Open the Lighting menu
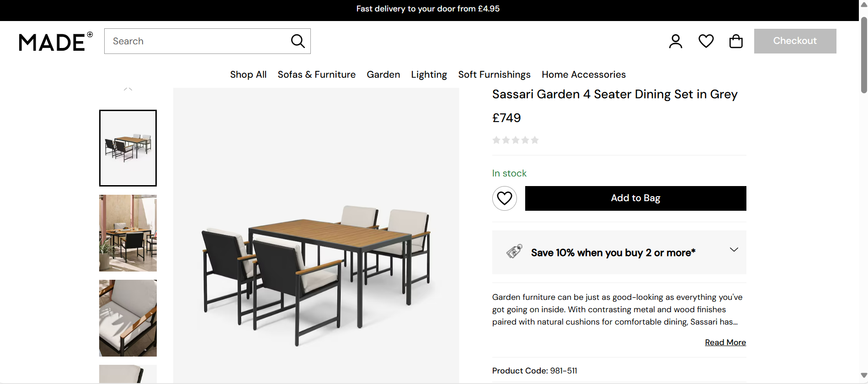 [429, 75]
